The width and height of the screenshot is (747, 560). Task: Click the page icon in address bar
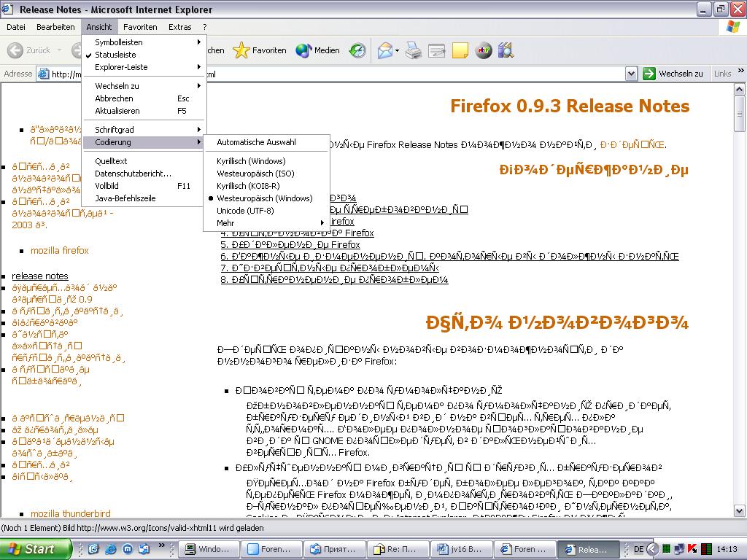[43, 74]
